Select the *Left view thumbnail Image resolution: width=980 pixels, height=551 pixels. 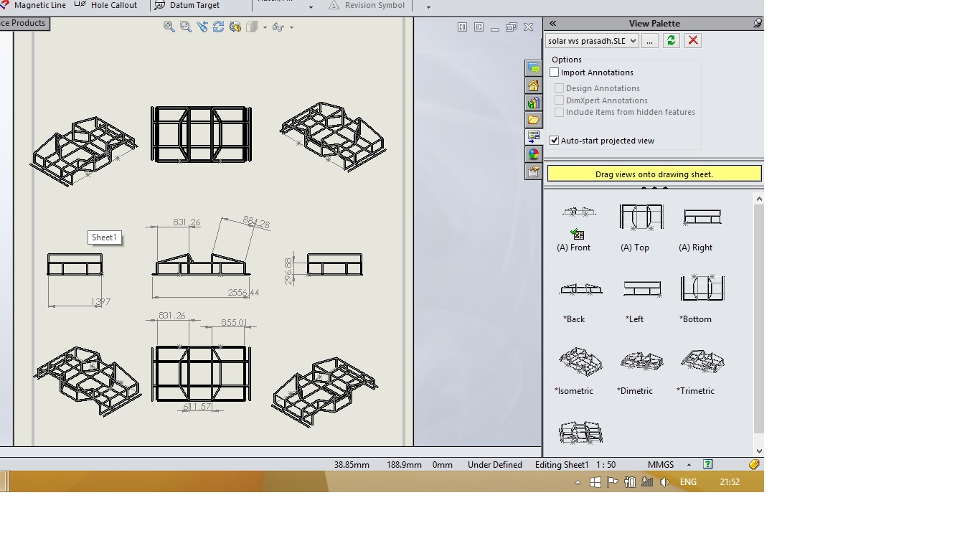point(641,288)
